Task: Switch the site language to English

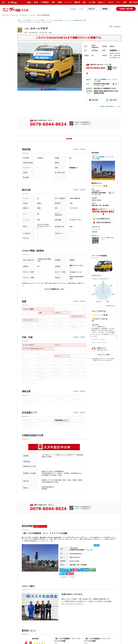Action: (73, 9)
